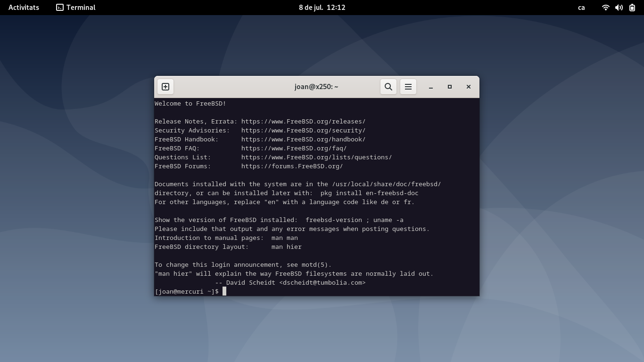
Task: Click the releases URL in terminal
Action: [303, 121]
